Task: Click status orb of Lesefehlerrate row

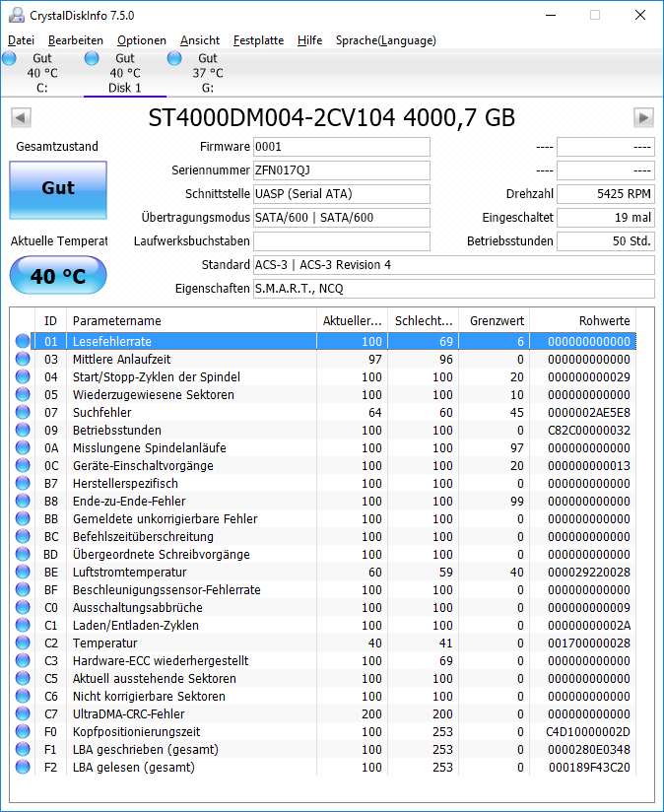Action: click(x=23, y=341)
